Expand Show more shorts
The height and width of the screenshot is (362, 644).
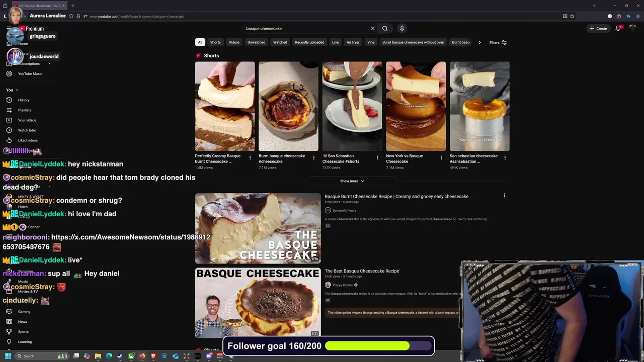point(352,181)
